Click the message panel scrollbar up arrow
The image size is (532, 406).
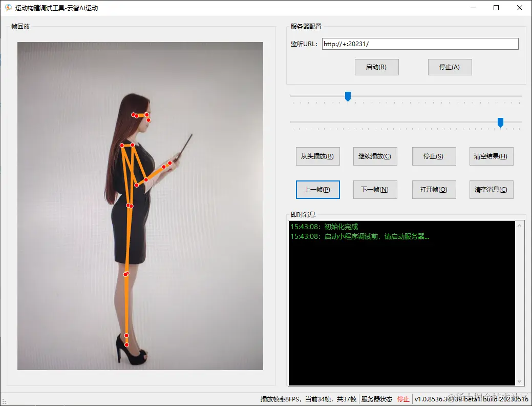(x=519, y=226)
